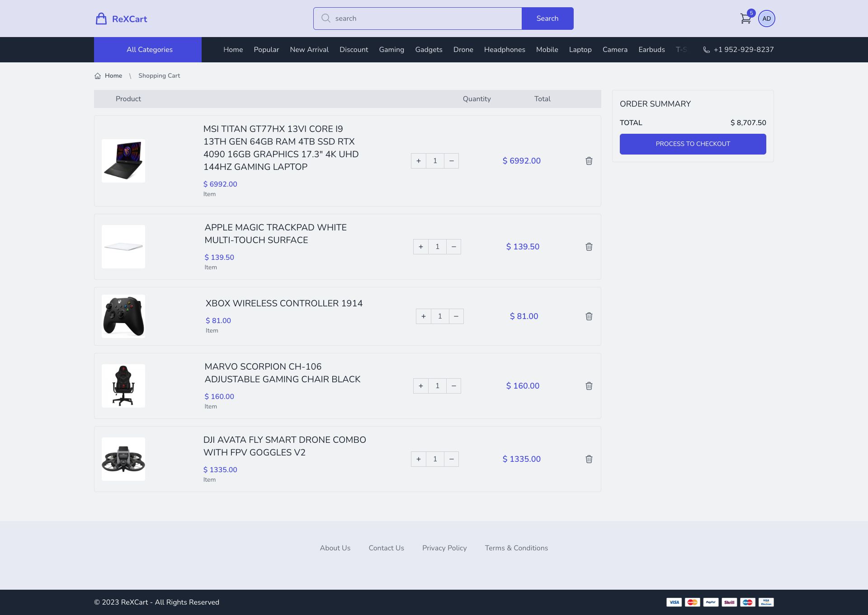Trash the DJI Avata drone combo
The image size is (868, 615).
[589, 459]
